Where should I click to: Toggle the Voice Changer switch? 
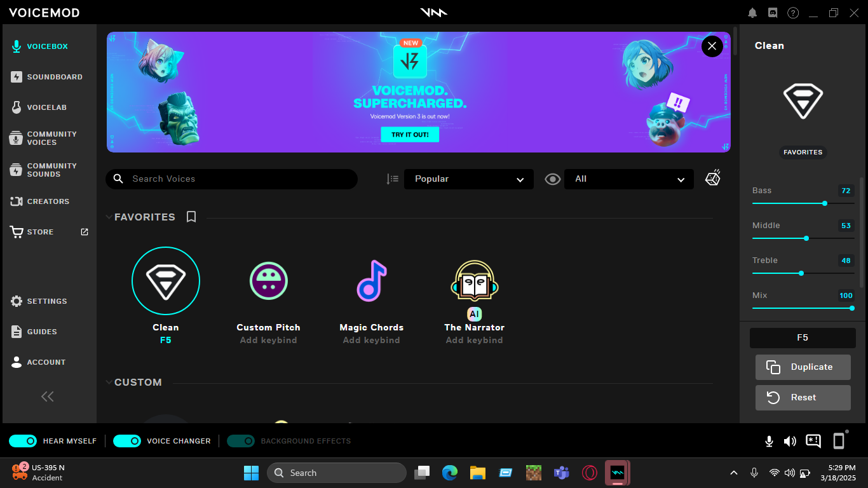[x=127, y=441]
